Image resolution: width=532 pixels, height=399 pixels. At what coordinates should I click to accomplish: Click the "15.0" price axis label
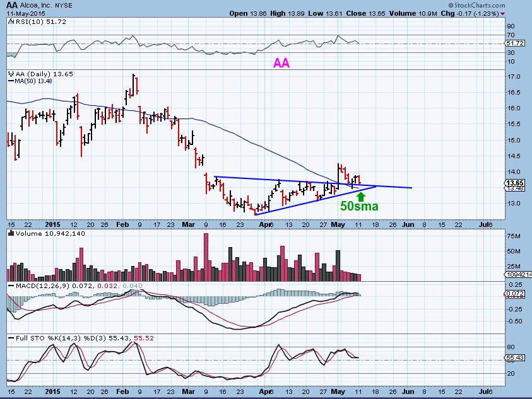click(514, 141)
